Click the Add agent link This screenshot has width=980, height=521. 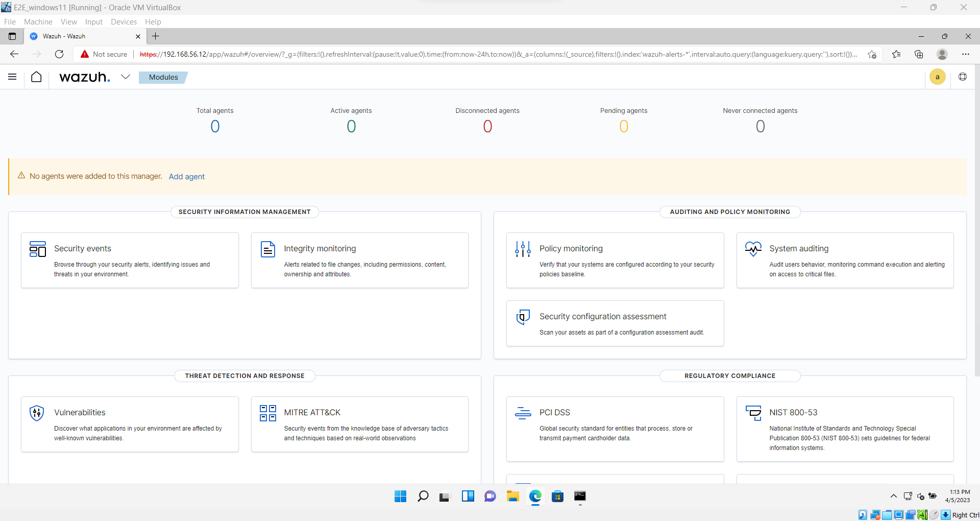click(186, 176)
